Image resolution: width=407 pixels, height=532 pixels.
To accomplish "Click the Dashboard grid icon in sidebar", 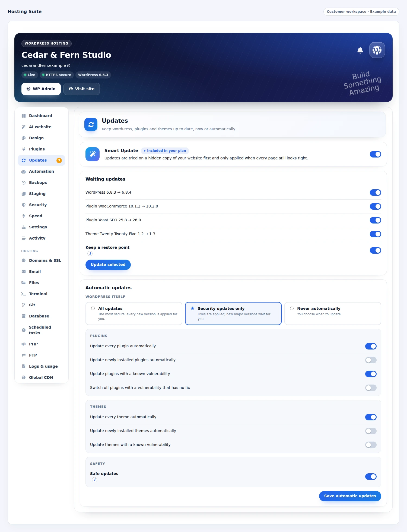I will (24, 116).
